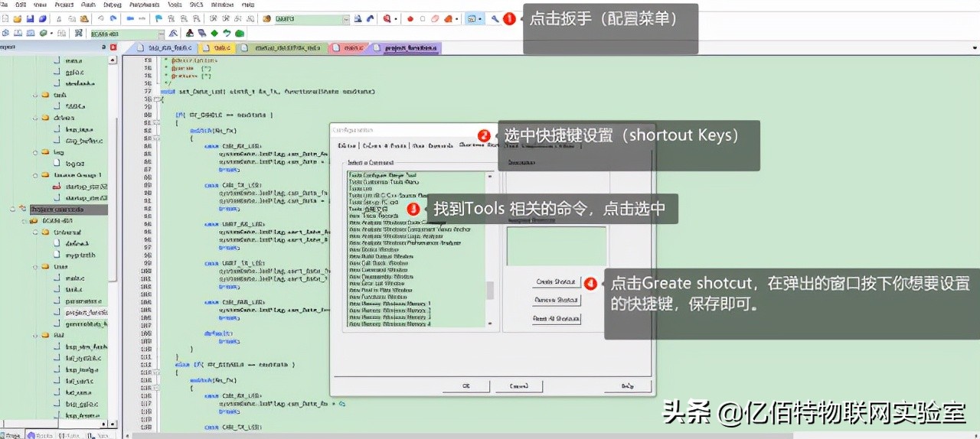The width and height of the screenshot is (980, 439).
Task: Click the Window layout toolbar icon
Action: tap(472, 18)
